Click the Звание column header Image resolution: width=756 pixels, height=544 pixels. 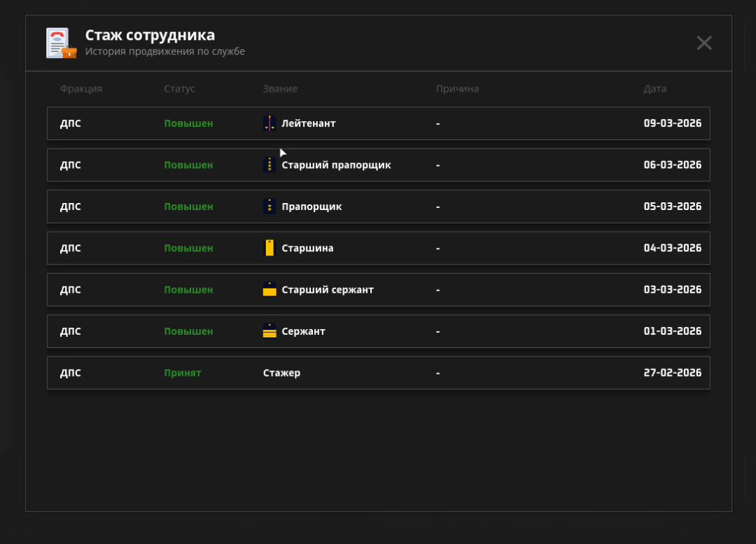[x=280, y=89]
